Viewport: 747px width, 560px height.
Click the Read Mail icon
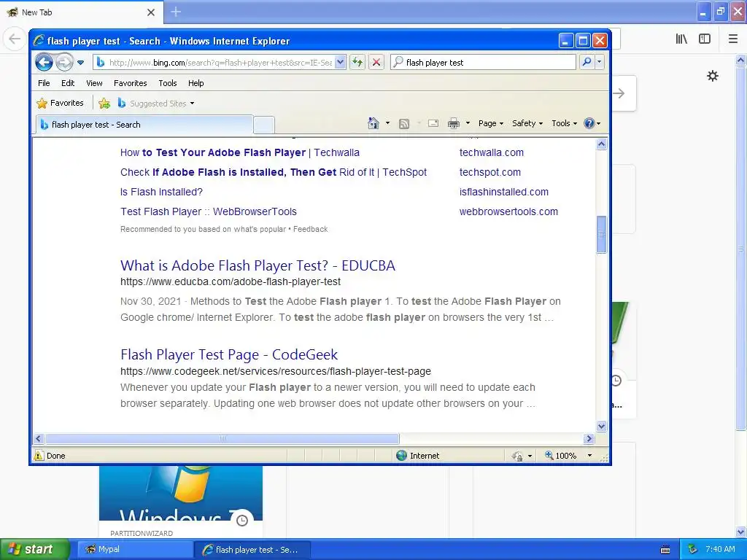433,123
